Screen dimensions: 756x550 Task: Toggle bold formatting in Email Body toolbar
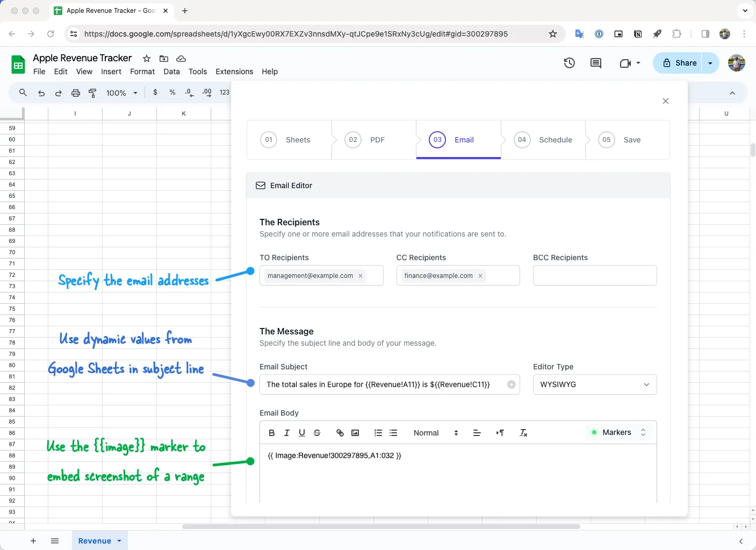(272, 433)
